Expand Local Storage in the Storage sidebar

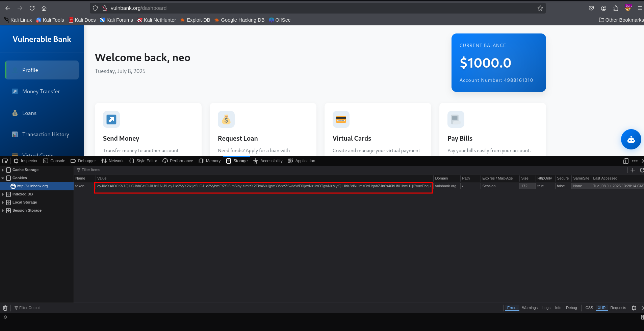coord(3,202)
